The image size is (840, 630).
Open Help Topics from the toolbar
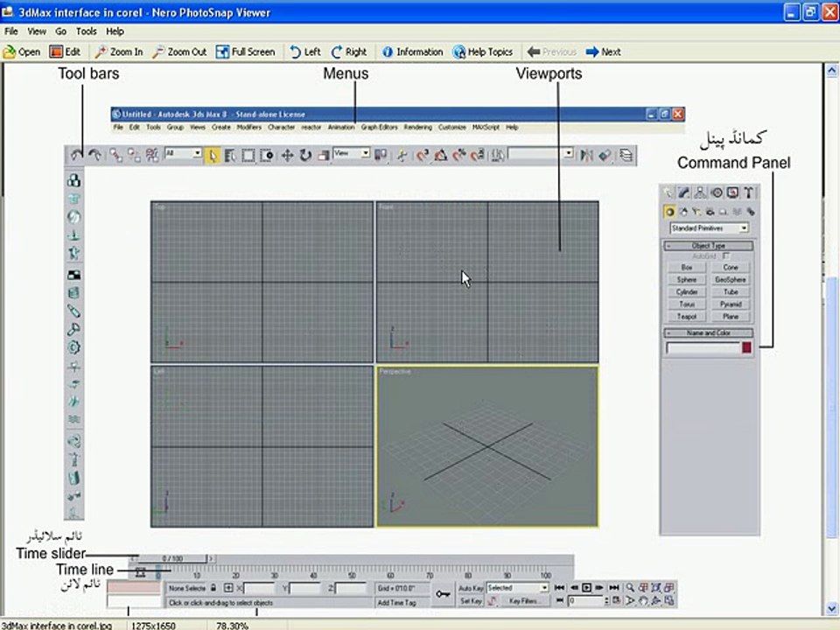click(x=483, y=52)
